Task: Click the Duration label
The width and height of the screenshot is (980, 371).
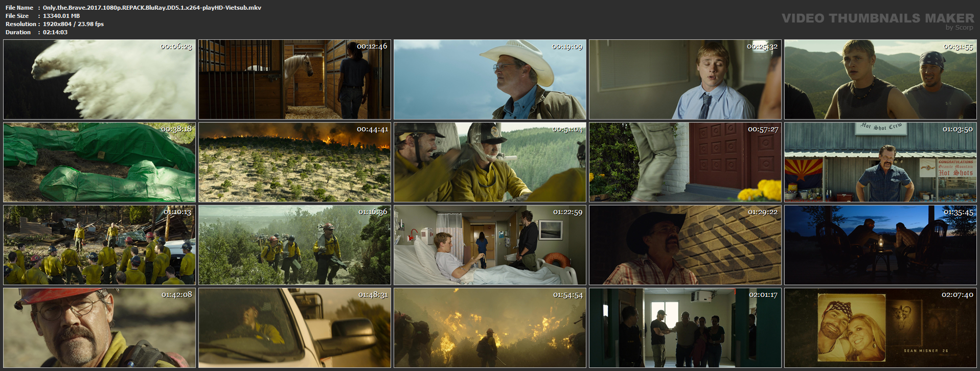Action: click(x=18, y=32)
